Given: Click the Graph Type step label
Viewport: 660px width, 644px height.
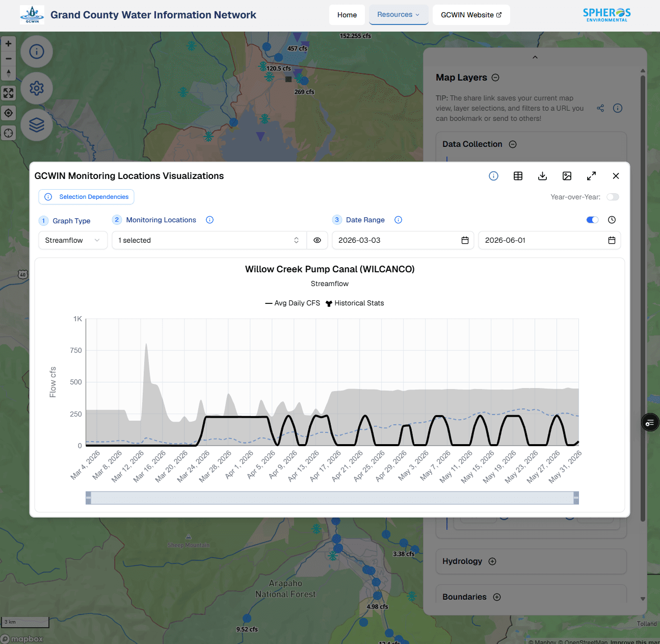Looking at the screenshot, I should (x=71, y=221).
